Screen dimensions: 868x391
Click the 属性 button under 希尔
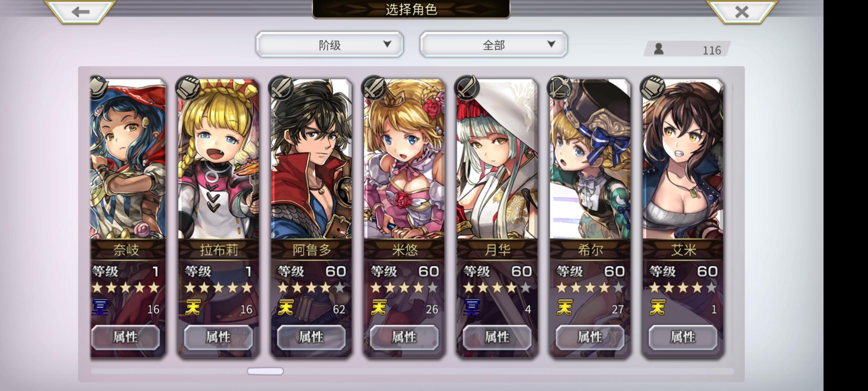(x=590, y=337)
